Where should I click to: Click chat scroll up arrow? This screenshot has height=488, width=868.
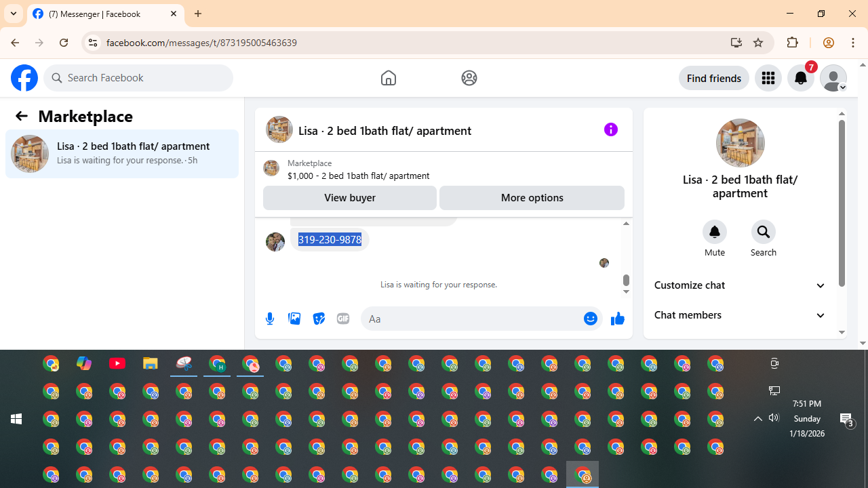pyautogui.click(x=626, y=224)
